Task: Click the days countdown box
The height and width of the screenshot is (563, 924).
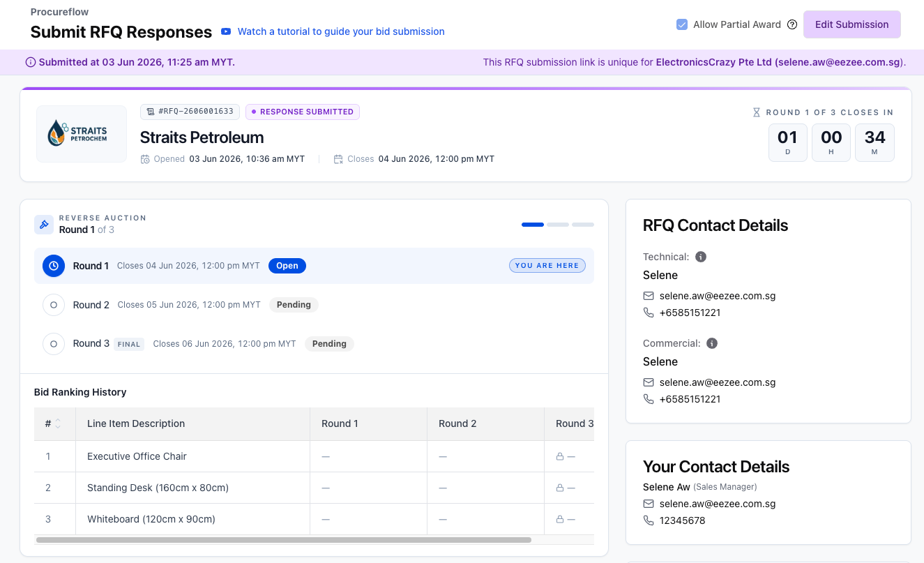Action: point(788,143)
